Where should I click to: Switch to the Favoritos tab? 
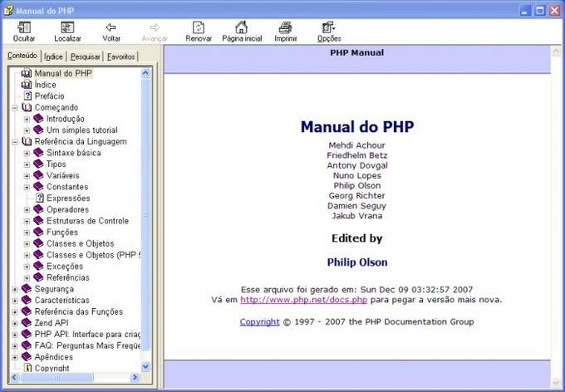click(120, 56)
